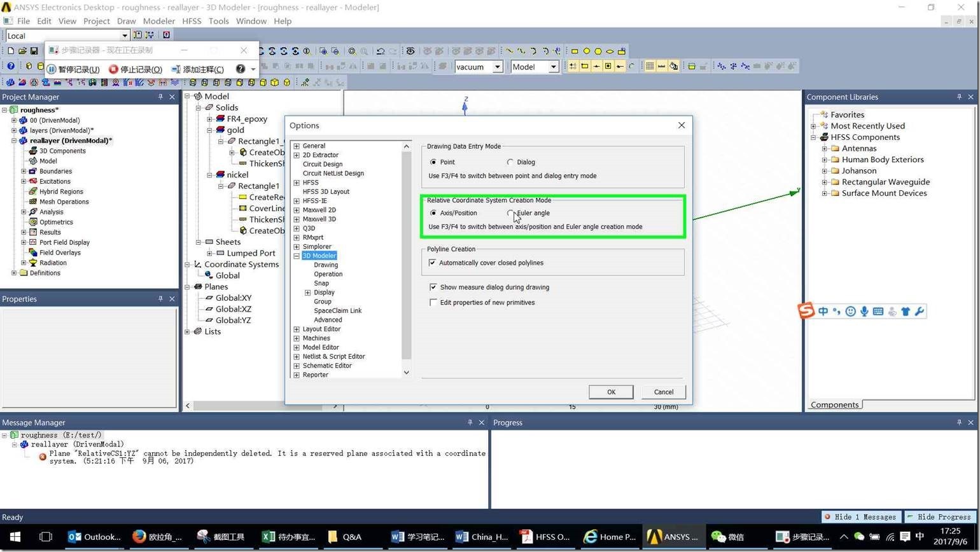This screenshot has height=552, width=980.
Task: Expand the Layout Editor options node
Action: (297, 329)
